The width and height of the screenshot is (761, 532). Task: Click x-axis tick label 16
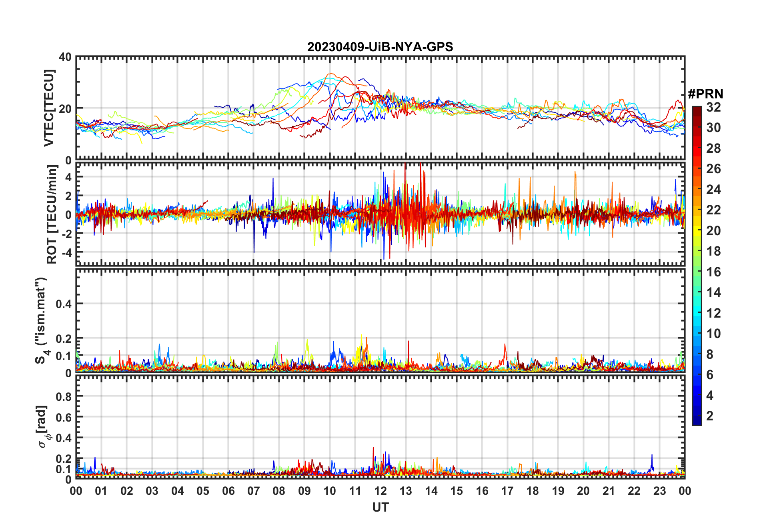coord(482,491)
